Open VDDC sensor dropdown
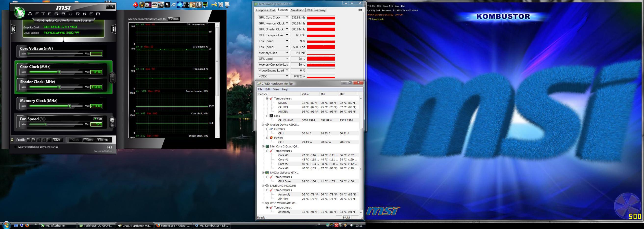The height and width of the screenshot is (229, 644). tap(287, 76)
